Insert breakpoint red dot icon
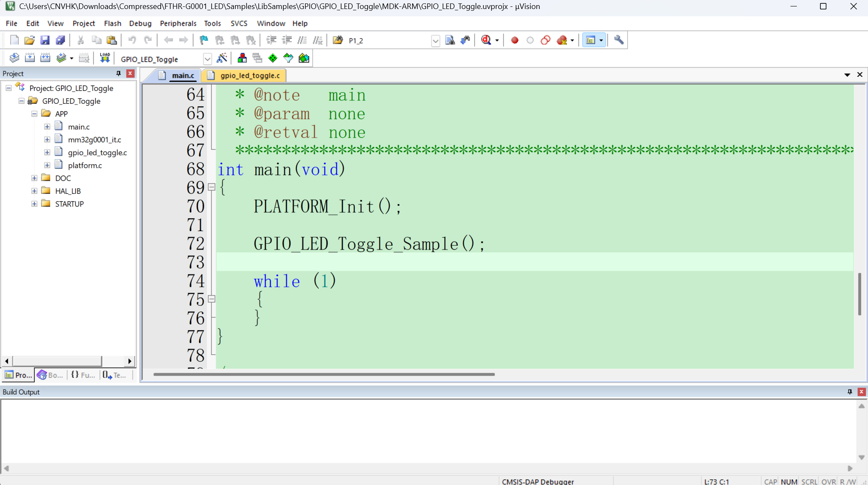The width and height of the screenshot is (868, 485). [515, 40]
